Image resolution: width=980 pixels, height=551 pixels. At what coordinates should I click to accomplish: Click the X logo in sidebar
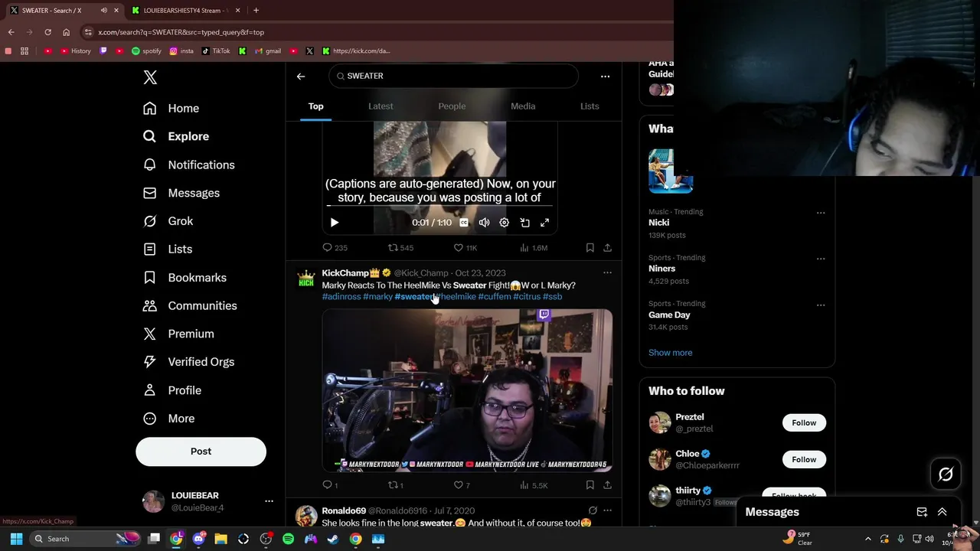pyautogui.click(x=150, y=77)
